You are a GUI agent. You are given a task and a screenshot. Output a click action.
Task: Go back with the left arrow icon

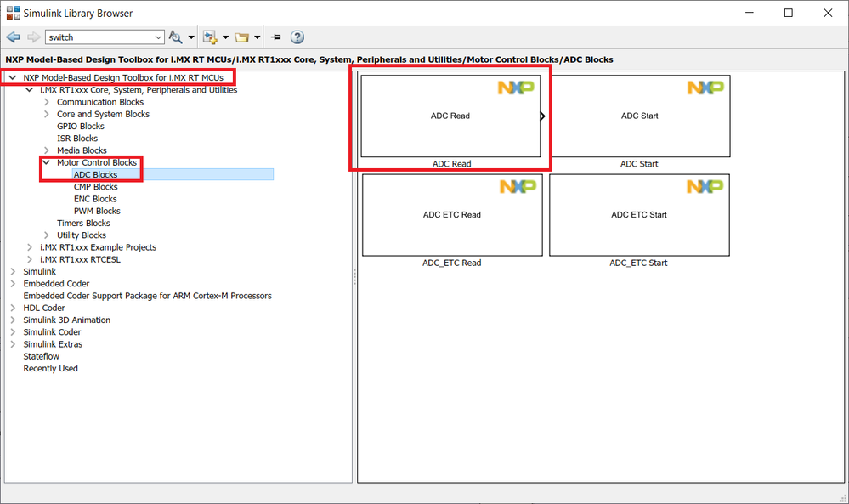13,37
